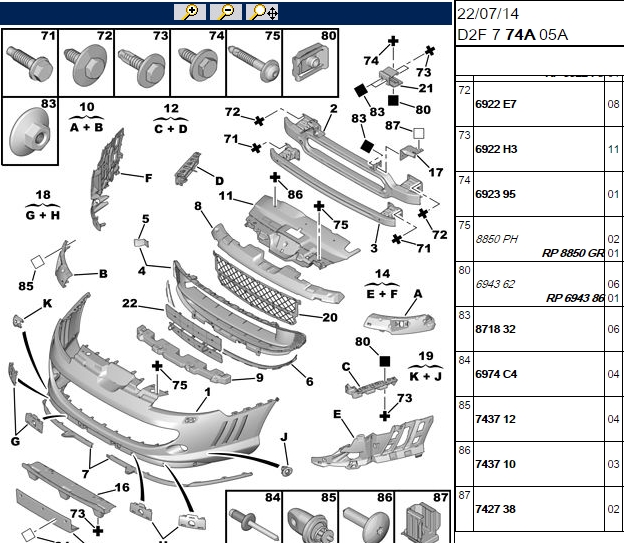This screenshot has width=624, height=543.
Task: Click the date 22/07/14
Action: coord(488,14)
